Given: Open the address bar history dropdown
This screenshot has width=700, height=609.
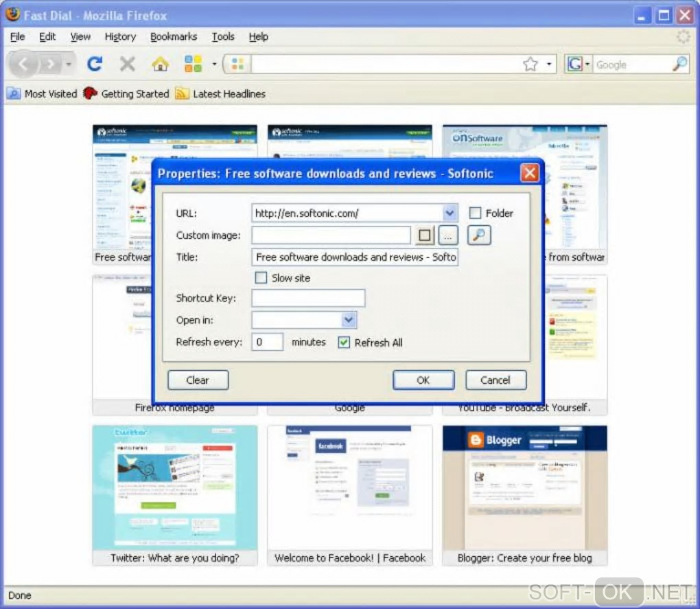Looking at the screenshot, I should coord(549,65).
